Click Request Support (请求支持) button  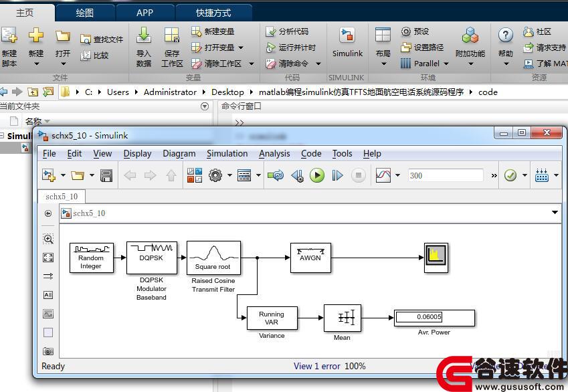545,47
